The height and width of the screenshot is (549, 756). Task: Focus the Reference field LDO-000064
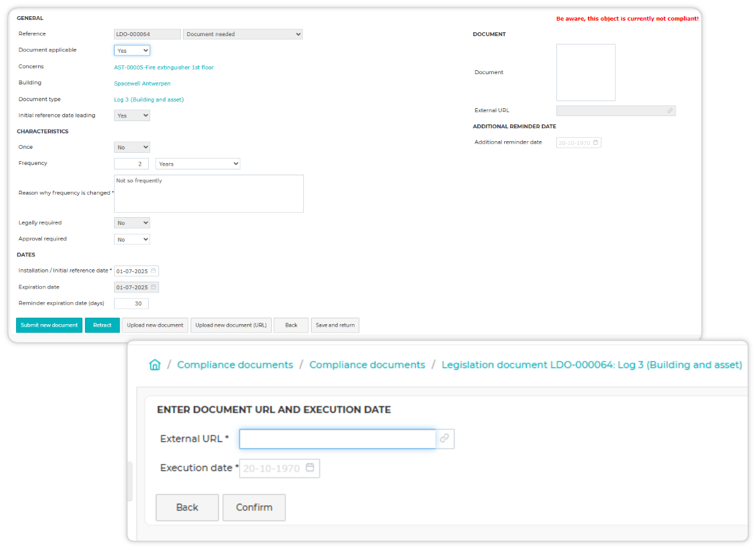pyautogui.click(x=147, y=34)
